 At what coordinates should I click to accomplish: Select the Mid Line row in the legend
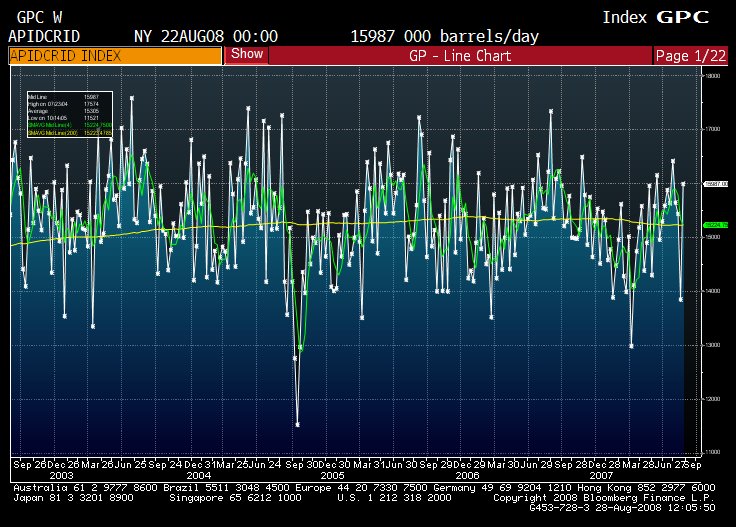click(x=69, y=97)
